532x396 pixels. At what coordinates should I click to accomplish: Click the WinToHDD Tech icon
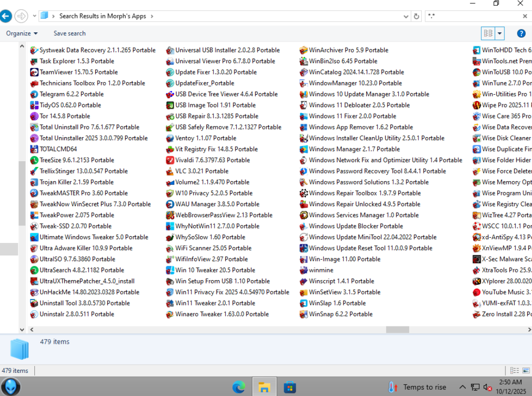pos(476,50)
